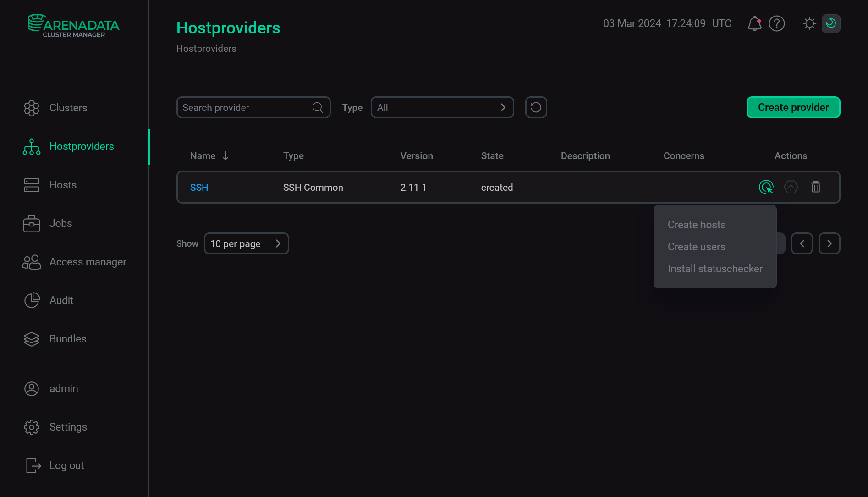
Task: Open the Audit section icon
Action: coord(31,300)
